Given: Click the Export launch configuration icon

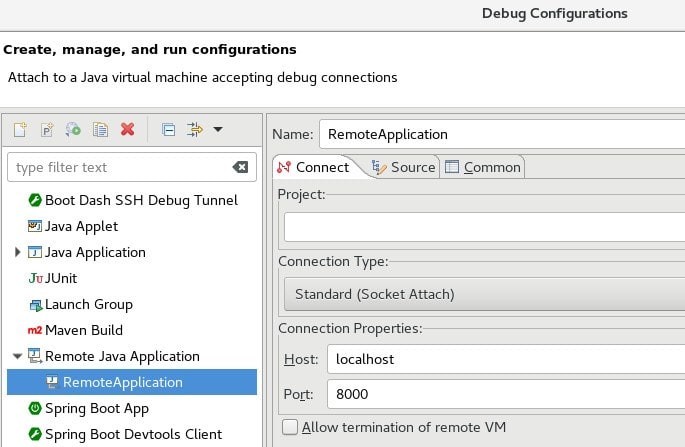Looking at the screenshot, I should 73,129.
